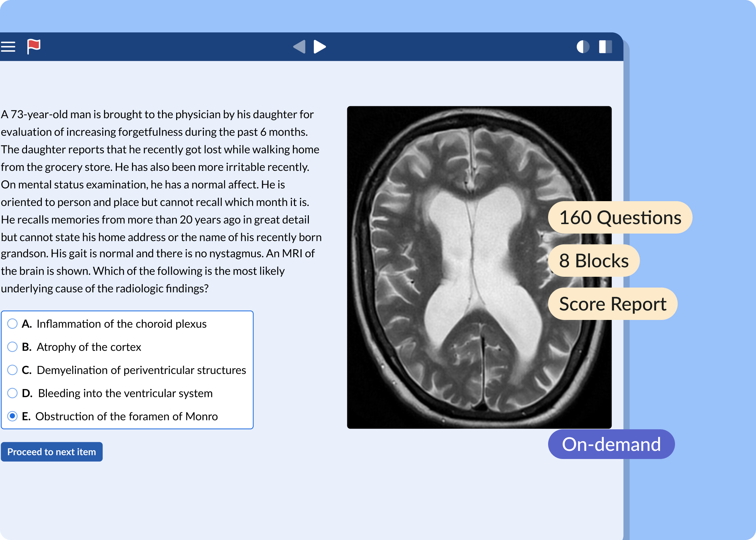Viewport: 756px width, 540px height.
Task: Click the text label Atrophy of the cortex
Action: click(x=89, y=347)
